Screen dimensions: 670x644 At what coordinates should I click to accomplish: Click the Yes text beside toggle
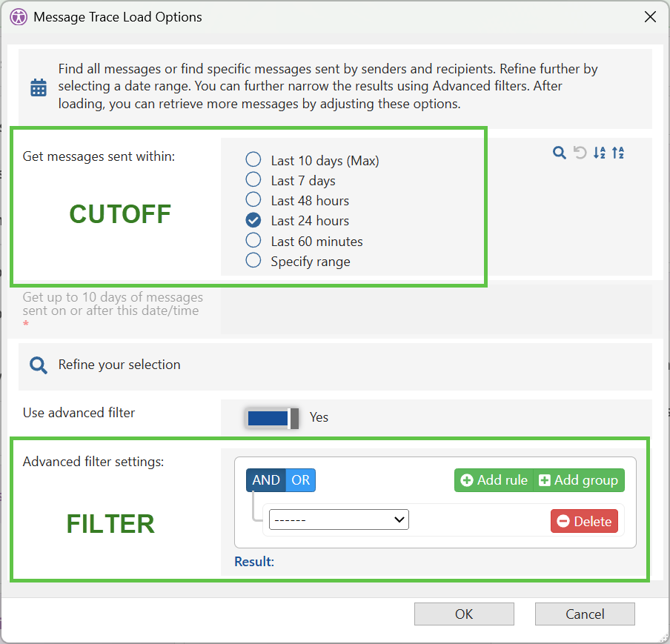coord(319,417)
